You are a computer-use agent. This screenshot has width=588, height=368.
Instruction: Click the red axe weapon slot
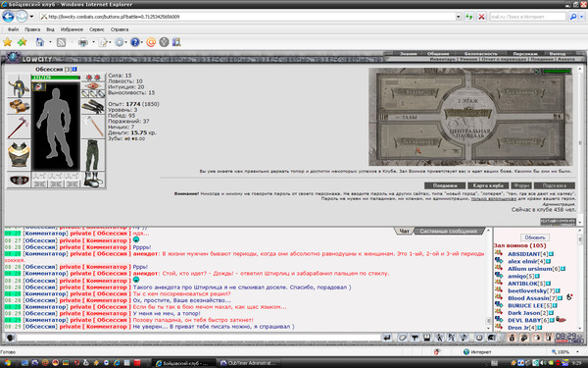19,127
